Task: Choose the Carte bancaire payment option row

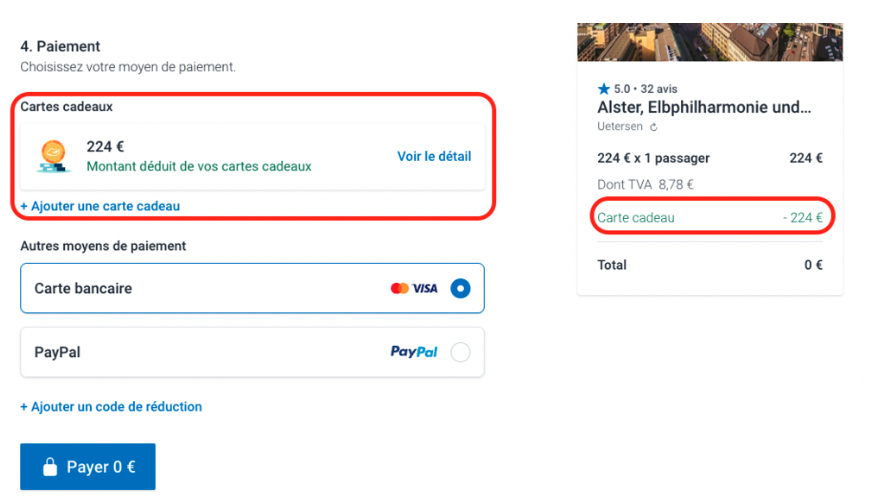Action: tap(252, 288)
